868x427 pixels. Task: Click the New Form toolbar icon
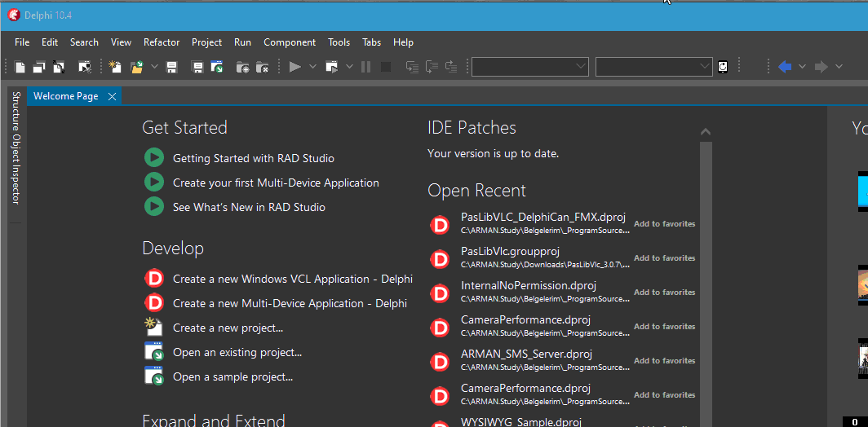click(x=85, y=67)
